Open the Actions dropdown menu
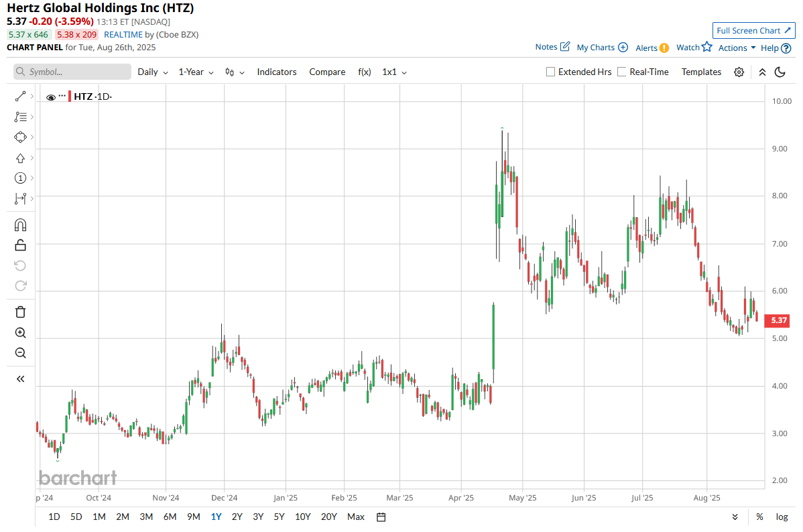803x532 pixels. (x=737, y=48)
